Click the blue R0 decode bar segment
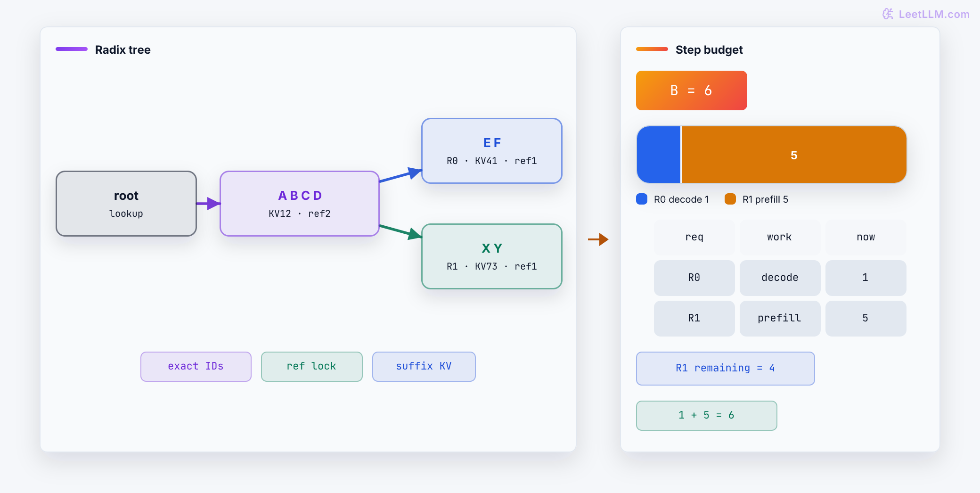 click(659, 155)
